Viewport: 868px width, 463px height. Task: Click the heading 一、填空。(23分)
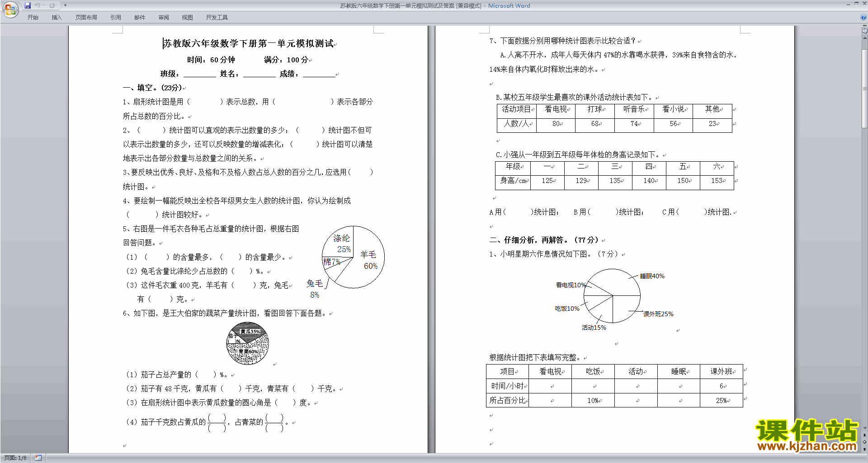point(152,88)
